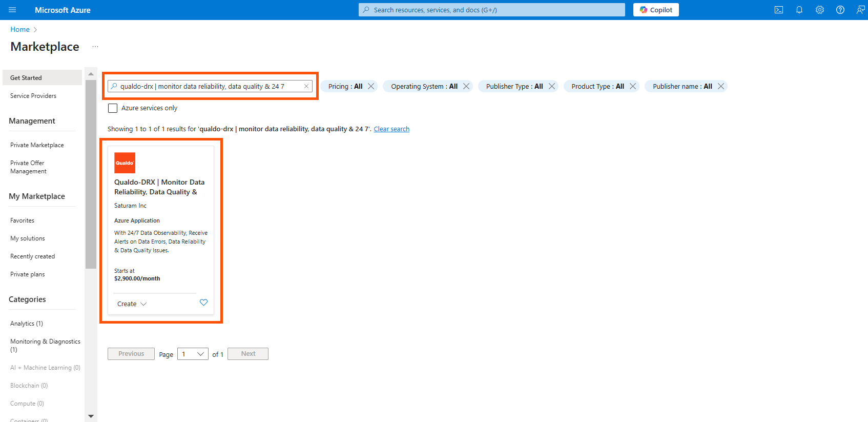The width and height of the screenshot is (868, 422).
Task: Click the $2,900.00/month price text
Action: 137,278
